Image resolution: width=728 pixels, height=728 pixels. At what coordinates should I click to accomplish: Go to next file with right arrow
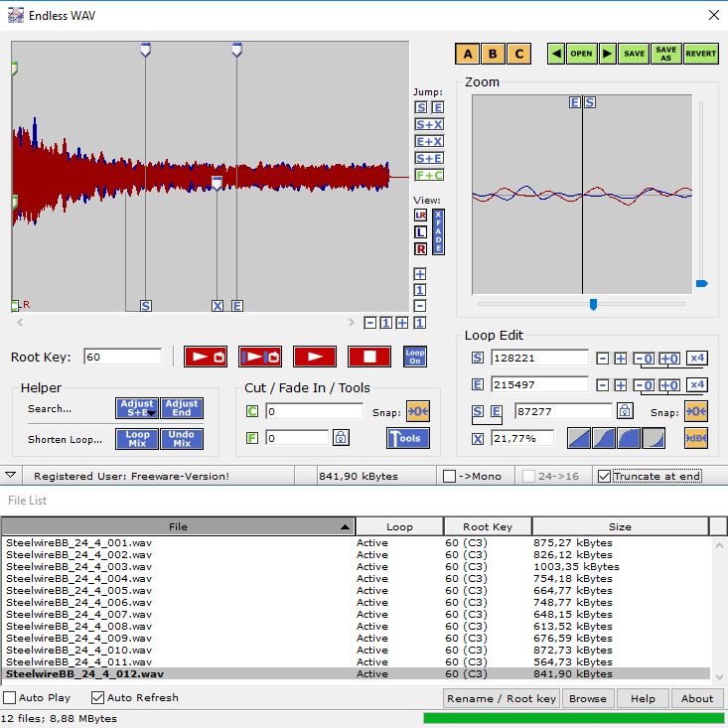[607, 54]
